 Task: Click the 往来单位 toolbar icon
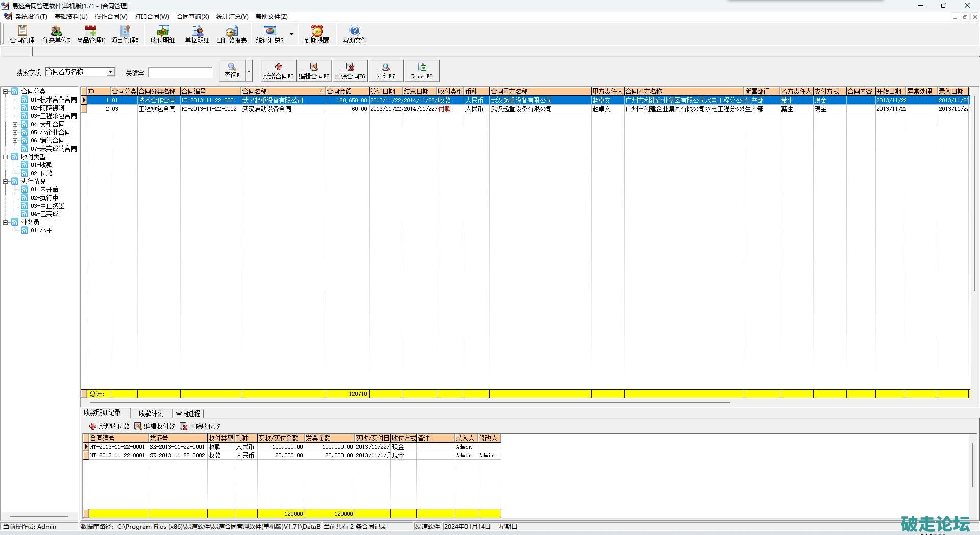(x=56, y=34)
